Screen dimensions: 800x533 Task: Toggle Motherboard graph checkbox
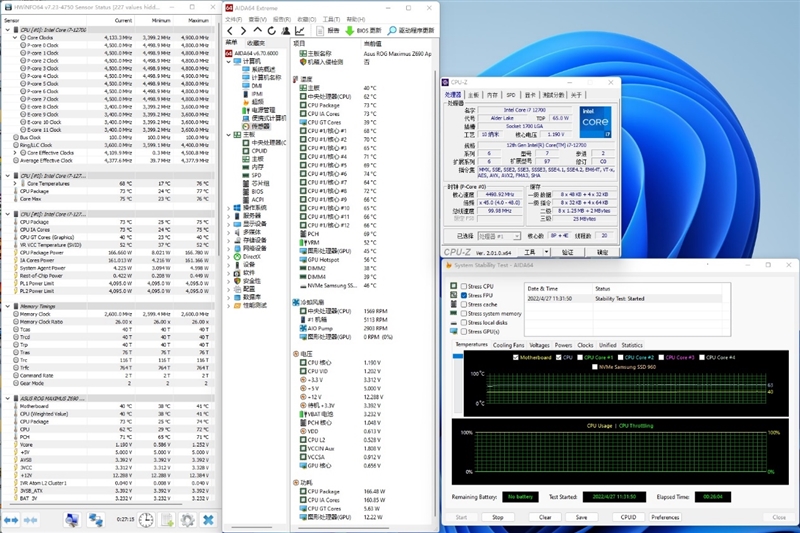tap(515, 358)
